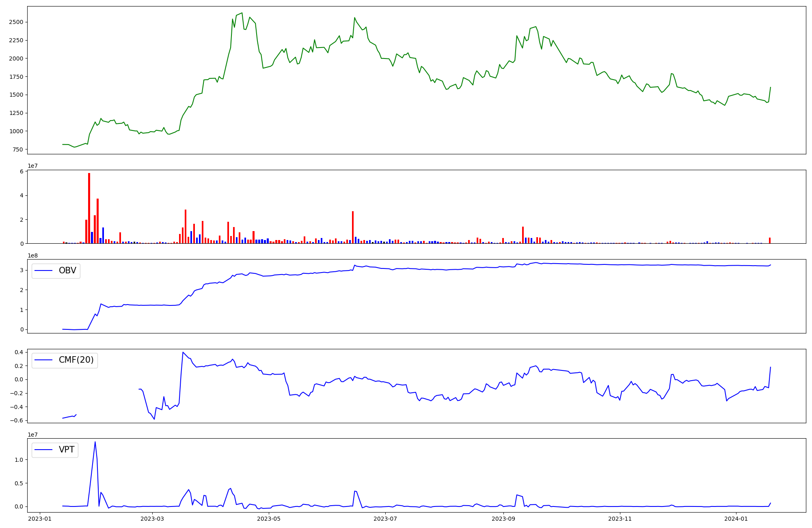Click the OBV legend label
Viewport: 812px width, 528px height.
(x=67, y=270)
